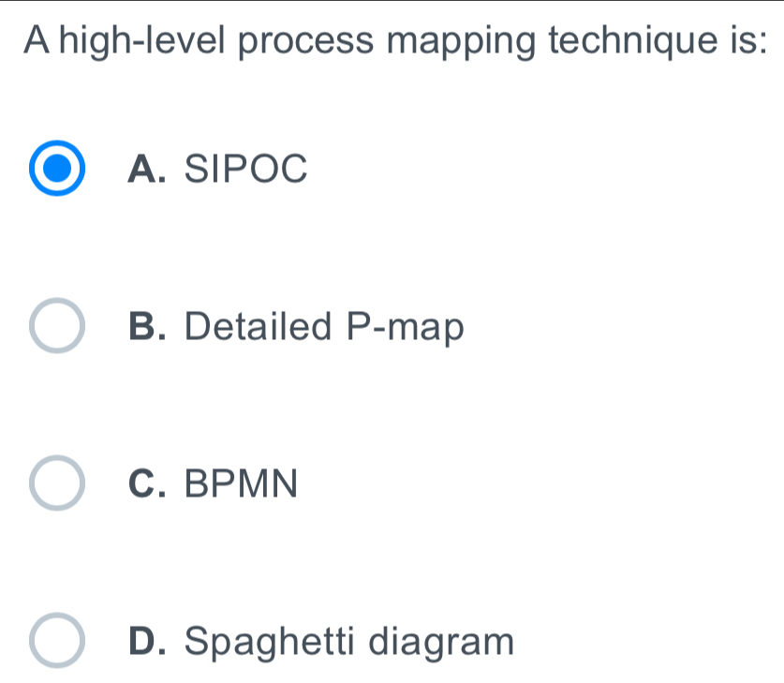Select the radio button for option B
The width and height of the screenshot is (784, 683).
click(55, 326)
